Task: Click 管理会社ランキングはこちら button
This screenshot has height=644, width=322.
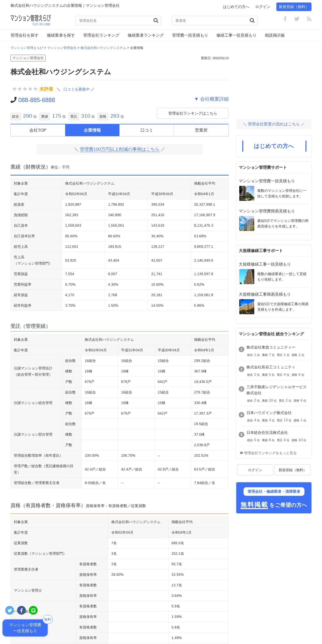Action: pos(193,113)
